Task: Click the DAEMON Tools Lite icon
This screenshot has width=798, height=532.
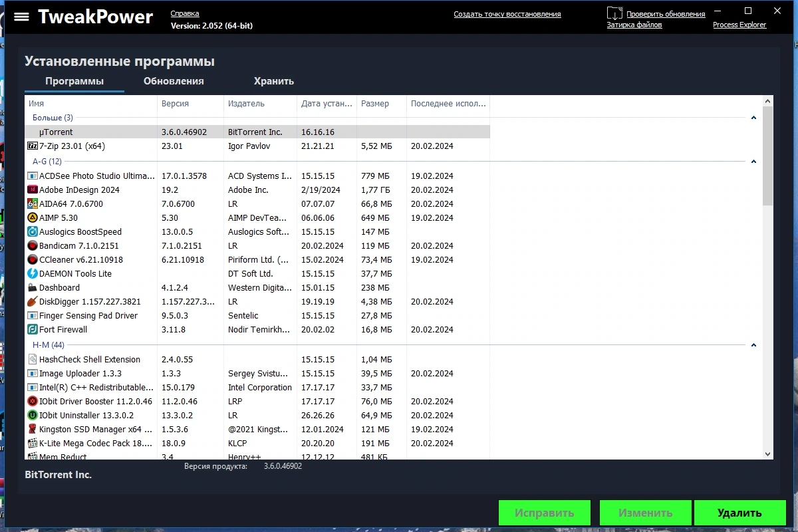Action: pos(33,274)
